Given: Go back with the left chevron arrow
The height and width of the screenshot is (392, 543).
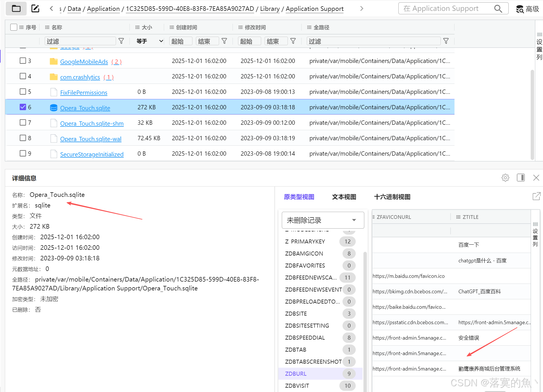Looking at the screenshot, I should pyautogui.click(x=51, y=9).
